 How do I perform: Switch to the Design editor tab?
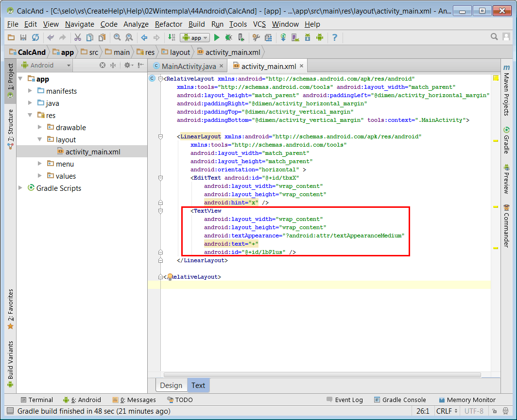click(x=171, y=386)
